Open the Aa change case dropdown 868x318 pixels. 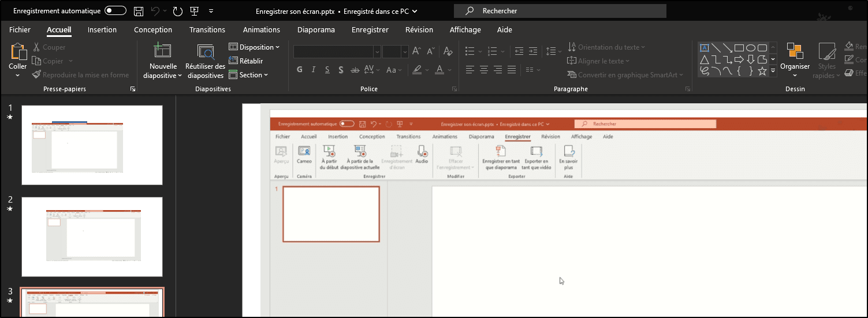(x=394, y=70)
